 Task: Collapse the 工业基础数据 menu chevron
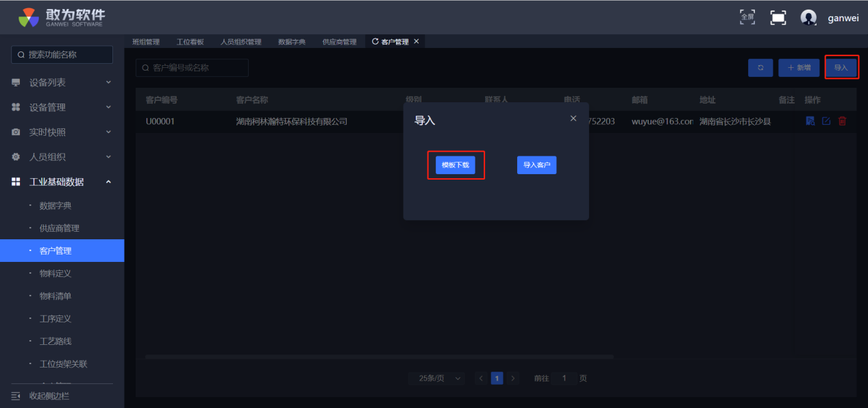(108, 182)
